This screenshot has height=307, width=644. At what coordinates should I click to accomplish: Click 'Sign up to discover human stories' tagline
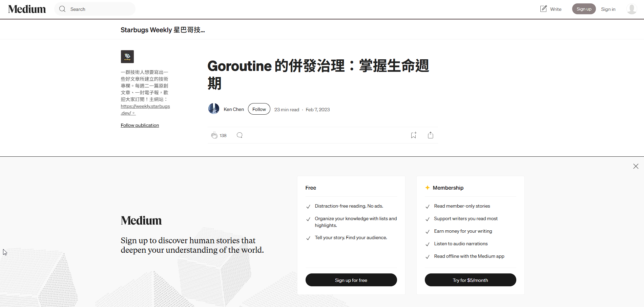click(x=192, y=245)
